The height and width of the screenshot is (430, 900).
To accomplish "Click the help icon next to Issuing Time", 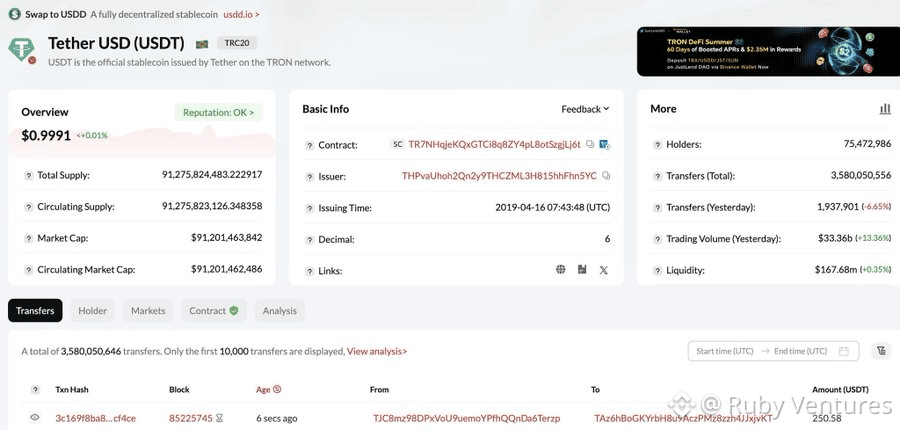I will pyautogui.click(x=309, y=208).
